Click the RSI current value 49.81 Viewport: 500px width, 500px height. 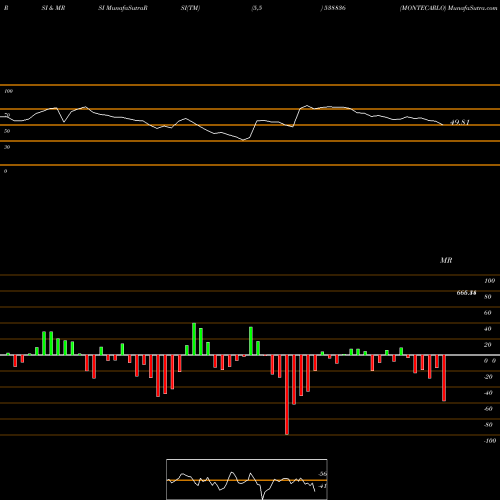[460, 122]
